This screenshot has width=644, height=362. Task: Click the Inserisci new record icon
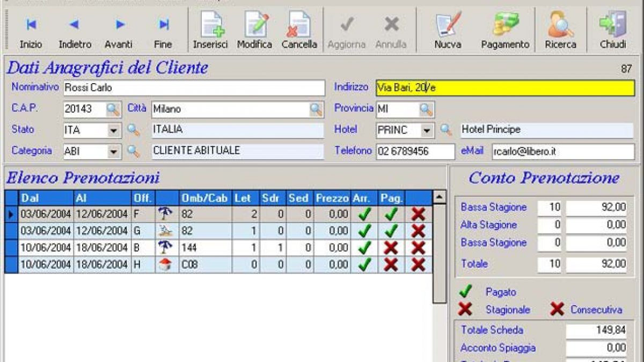211,25
